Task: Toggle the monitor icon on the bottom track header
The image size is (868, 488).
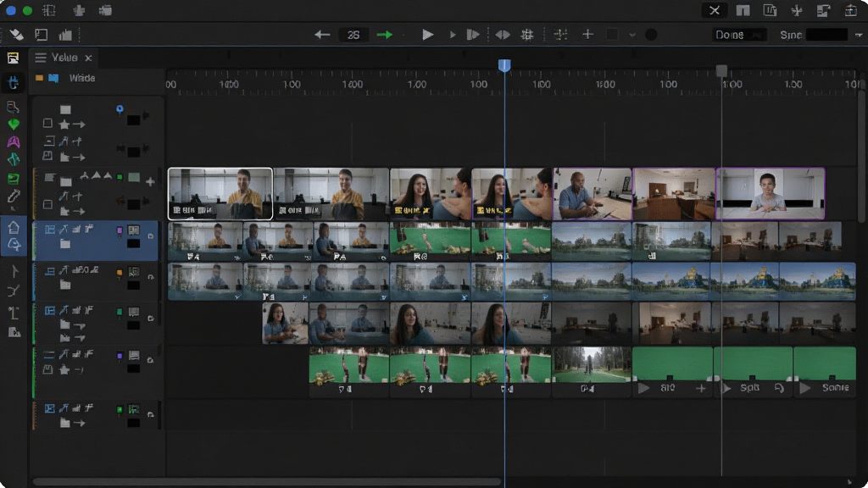Action: pyautogui.click(x=133, y=409)
